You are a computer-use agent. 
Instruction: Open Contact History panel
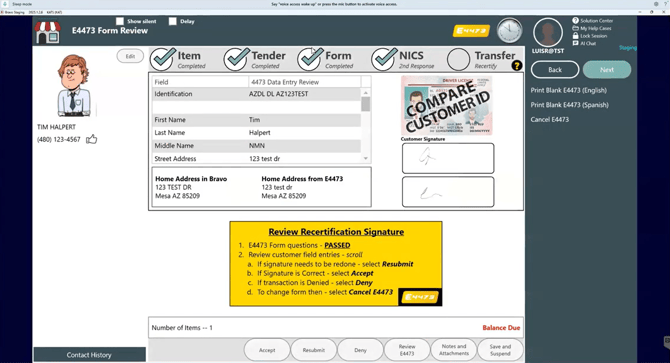point(89,355)
